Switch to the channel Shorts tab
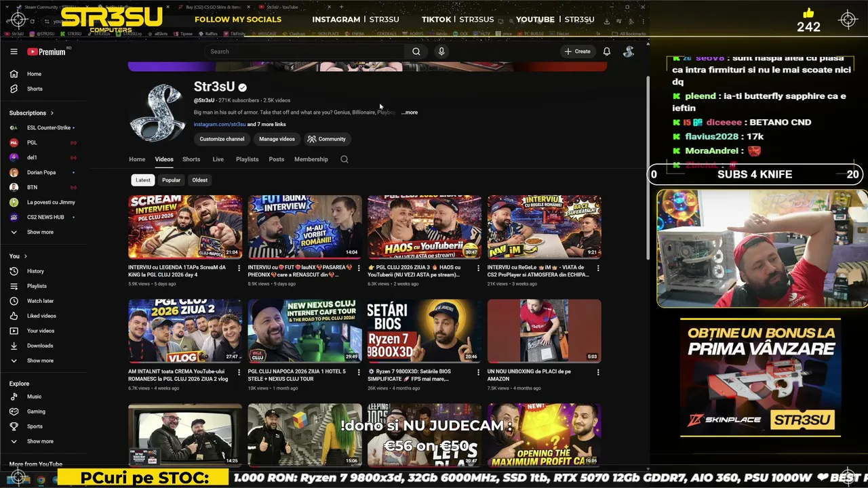 click(x=191, y=159)
